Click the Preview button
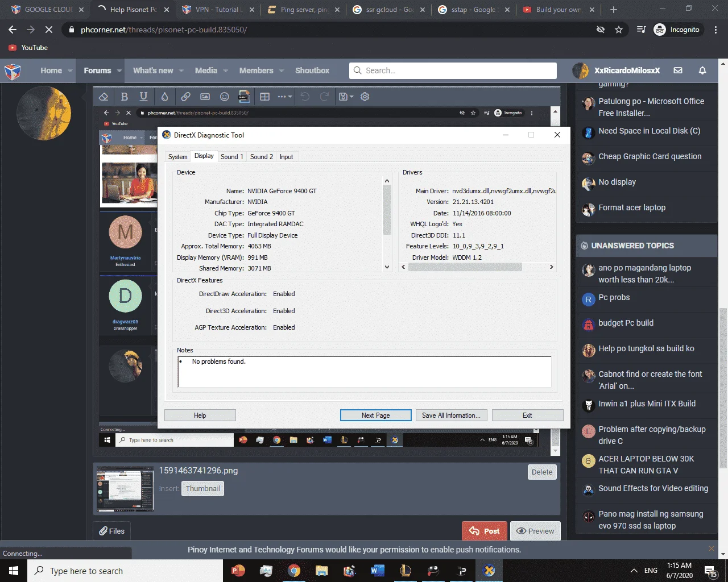Viewport: 728px width, 582px height. 535,531
